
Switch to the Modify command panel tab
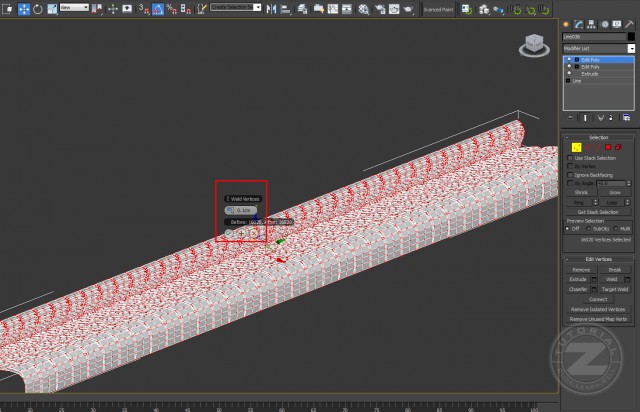578,24
